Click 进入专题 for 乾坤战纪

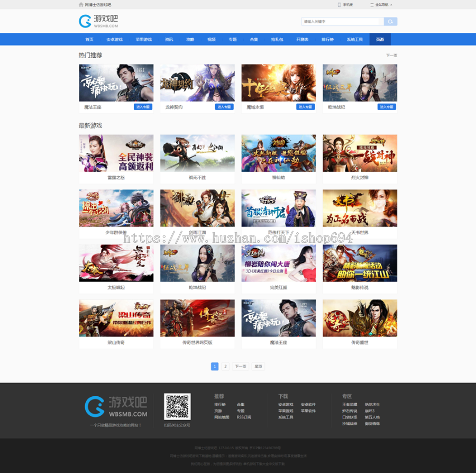pyautogui.click(x=387, y=107)
